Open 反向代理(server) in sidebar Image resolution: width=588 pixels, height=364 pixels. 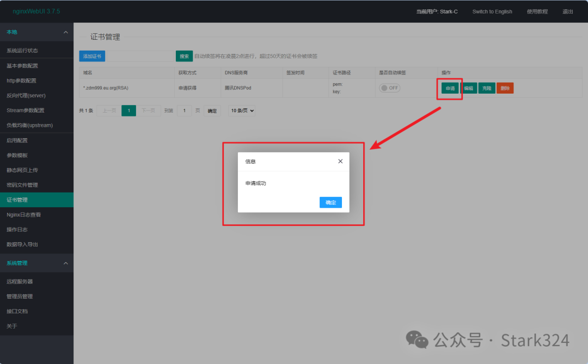click(x=26, y=95)
